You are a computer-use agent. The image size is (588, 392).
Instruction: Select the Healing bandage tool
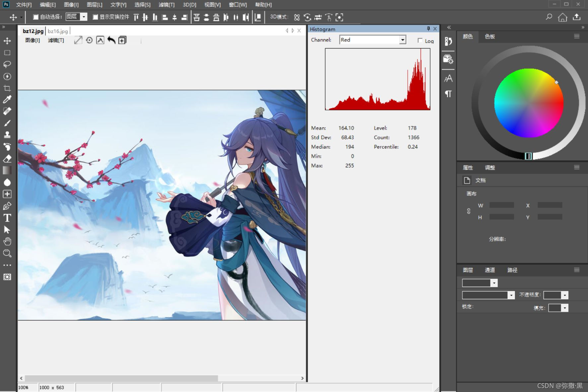point(7,111)
